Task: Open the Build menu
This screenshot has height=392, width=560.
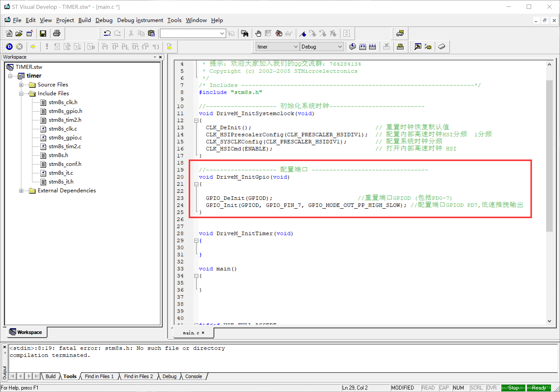Action: [85, 20]
